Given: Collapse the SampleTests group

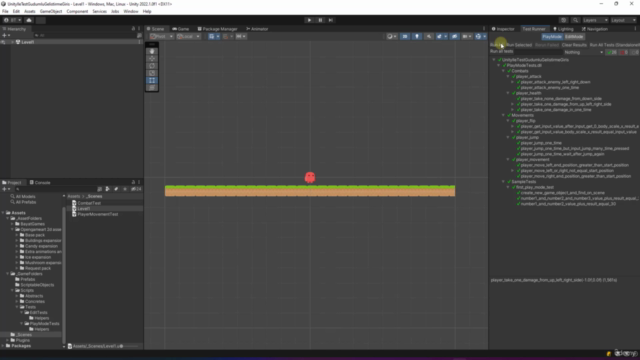Looking at the screenshot, I should 503,182.
